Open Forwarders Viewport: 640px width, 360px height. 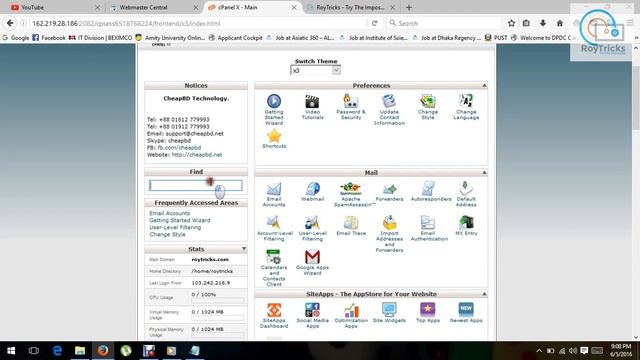(x=389, y=189)
